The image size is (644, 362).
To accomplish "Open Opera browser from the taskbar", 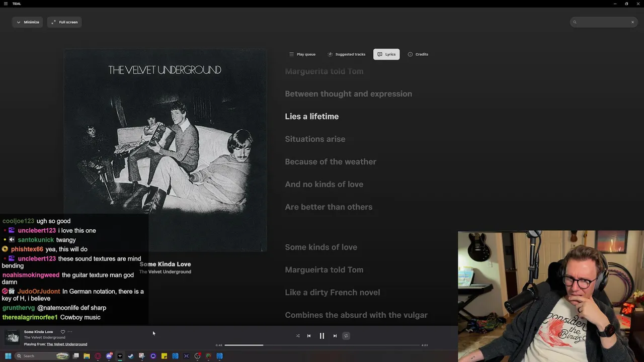I will point(98,356).
